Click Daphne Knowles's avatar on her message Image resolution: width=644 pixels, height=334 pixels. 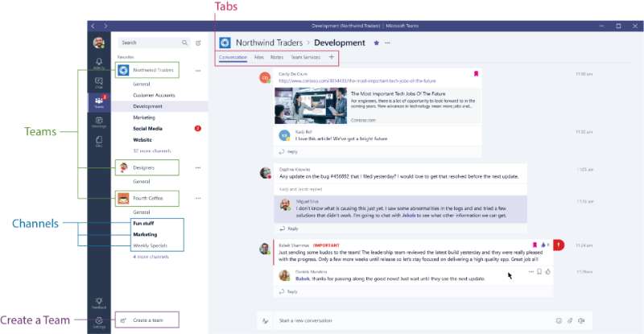tap(266, 172)
